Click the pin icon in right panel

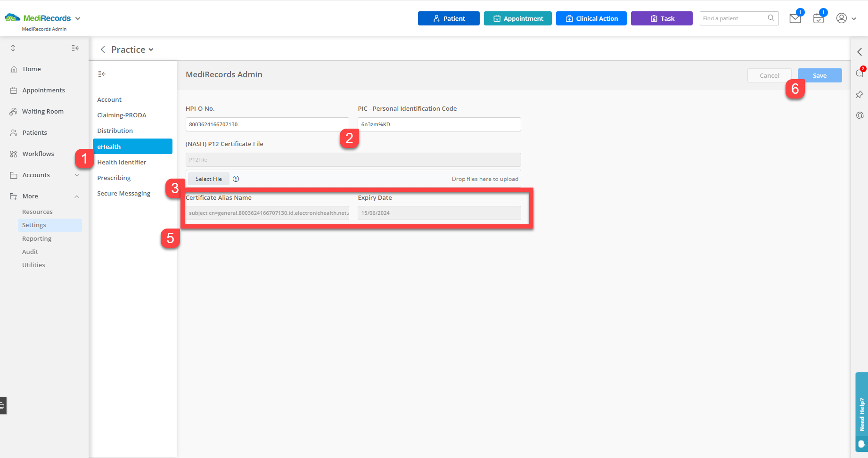click(x=860, y=95)
